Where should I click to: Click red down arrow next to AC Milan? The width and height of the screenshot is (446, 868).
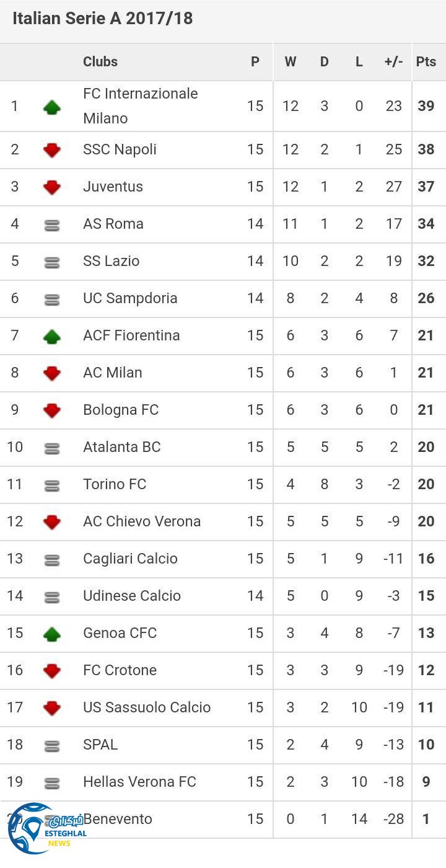click(52, 373)
